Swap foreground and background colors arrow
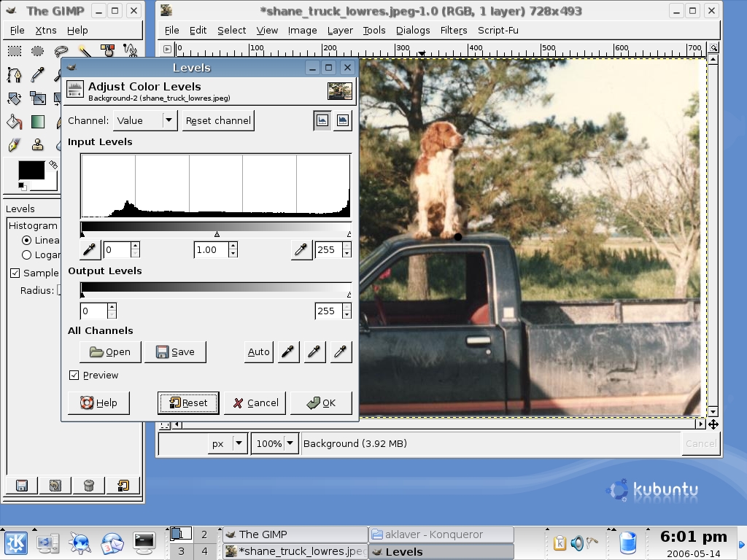This screenshot has width=747, height=560. click(53, 165)
